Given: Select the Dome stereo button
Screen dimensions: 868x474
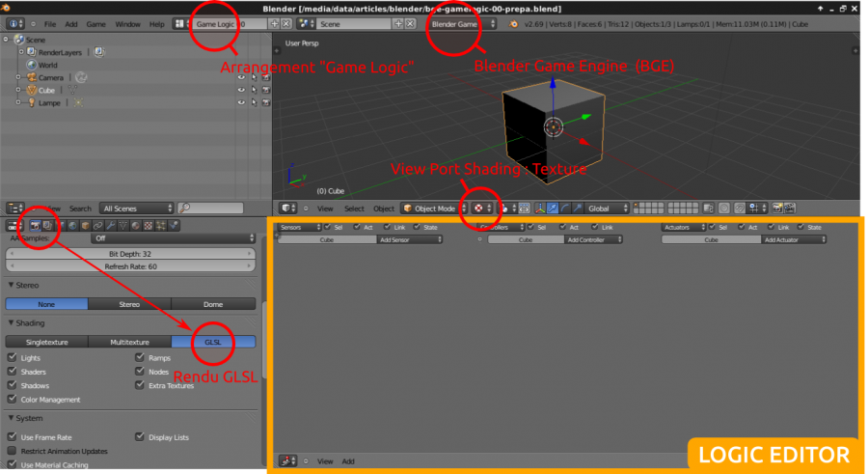Looking at the screenshot, I should click(213, 304).
